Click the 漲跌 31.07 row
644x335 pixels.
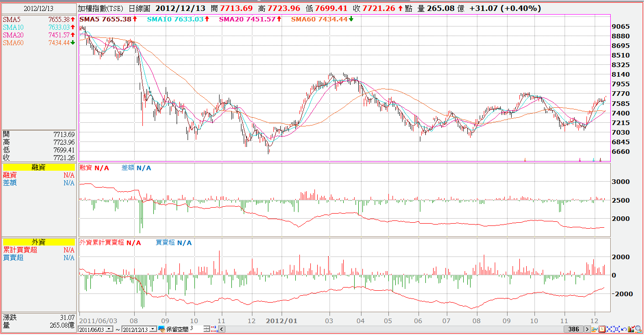tap(38, 318)
